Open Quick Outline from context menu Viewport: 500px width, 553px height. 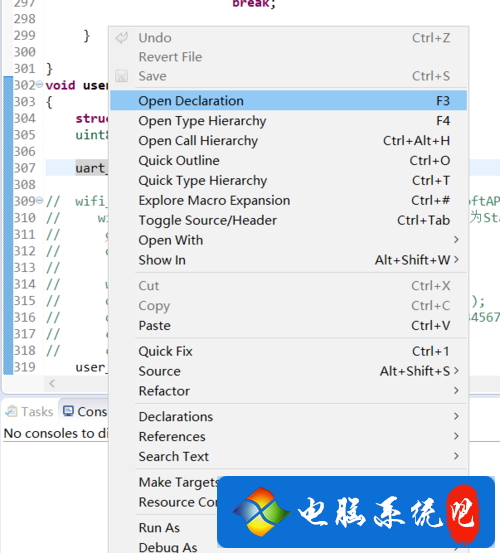point(288,160)
